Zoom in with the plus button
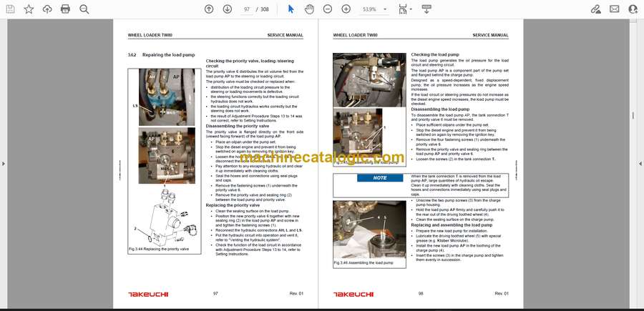Image resolution: width=644 pixels, height=311 pixels. tap(346, 9)
